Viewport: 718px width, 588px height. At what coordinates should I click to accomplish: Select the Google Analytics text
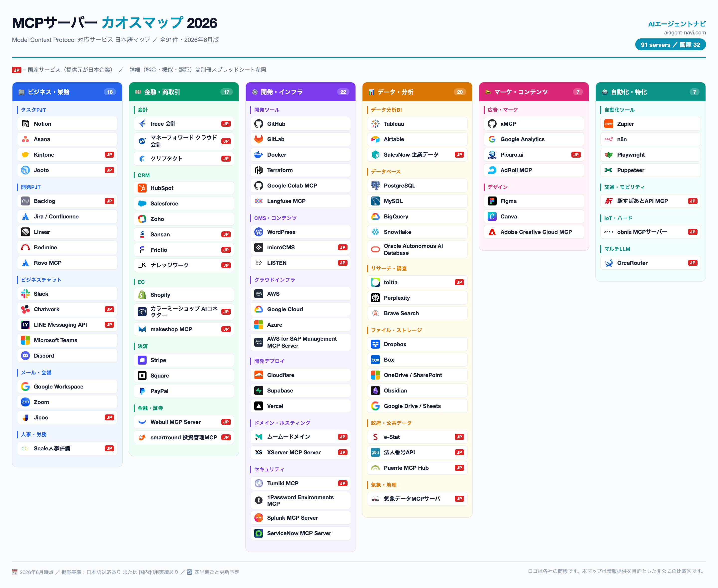[x=523, y=139]
